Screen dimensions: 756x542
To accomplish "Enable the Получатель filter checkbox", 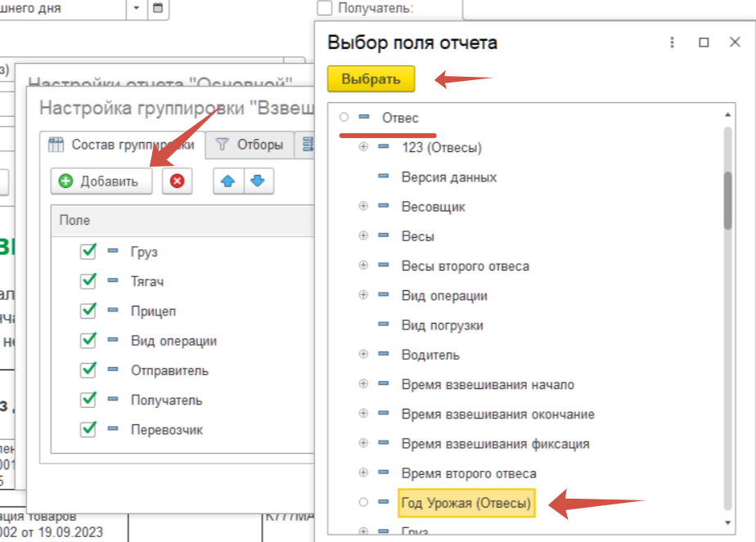I will [x=325, y=8].
